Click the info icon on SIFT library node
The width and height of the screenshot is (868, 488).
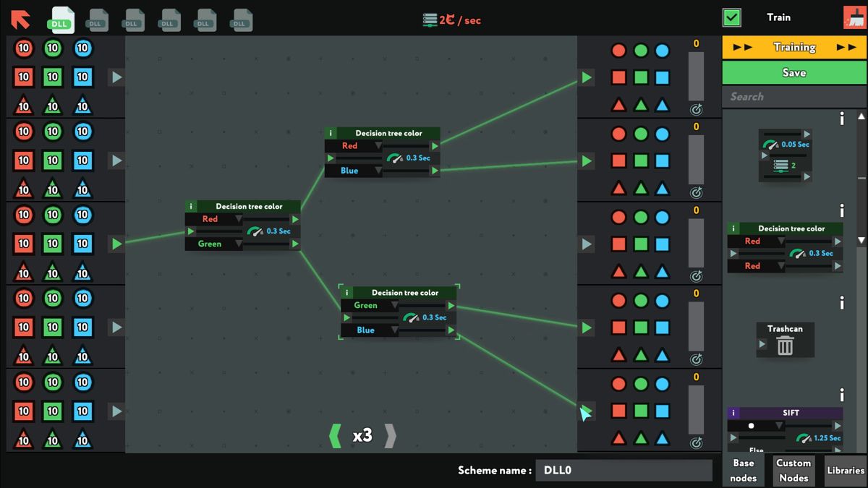[733, 413]
